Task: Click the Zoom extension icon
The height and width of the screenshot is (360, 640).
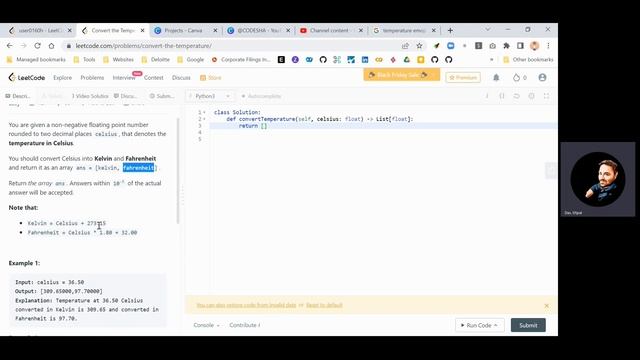Action: point(451,46)
